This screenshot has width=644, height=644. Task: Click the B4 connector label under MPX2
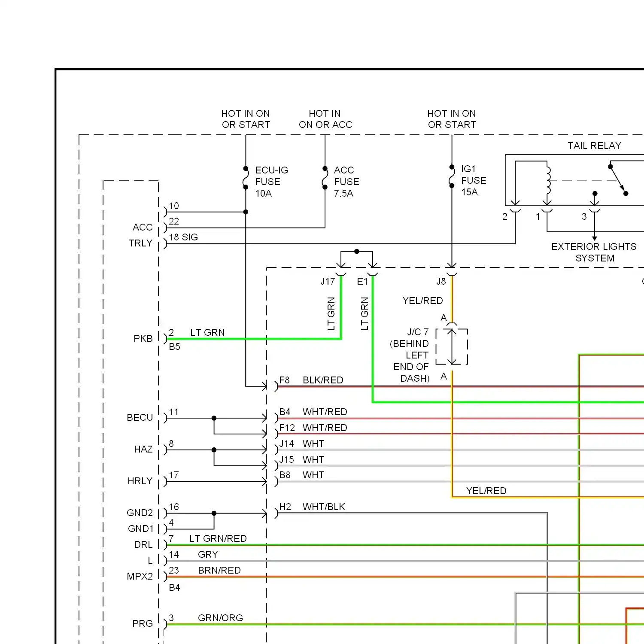pyautogui.click(x=174, y=587)
